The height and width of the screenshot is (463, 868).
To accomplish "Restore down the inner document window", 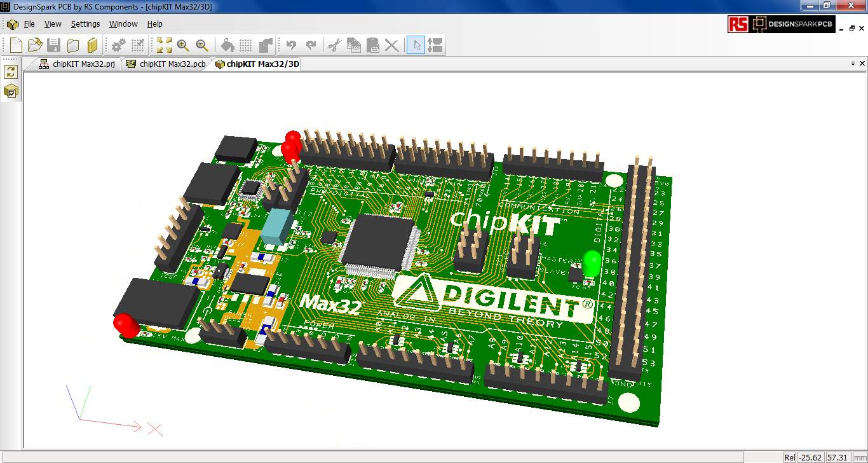I will [852, 29].
